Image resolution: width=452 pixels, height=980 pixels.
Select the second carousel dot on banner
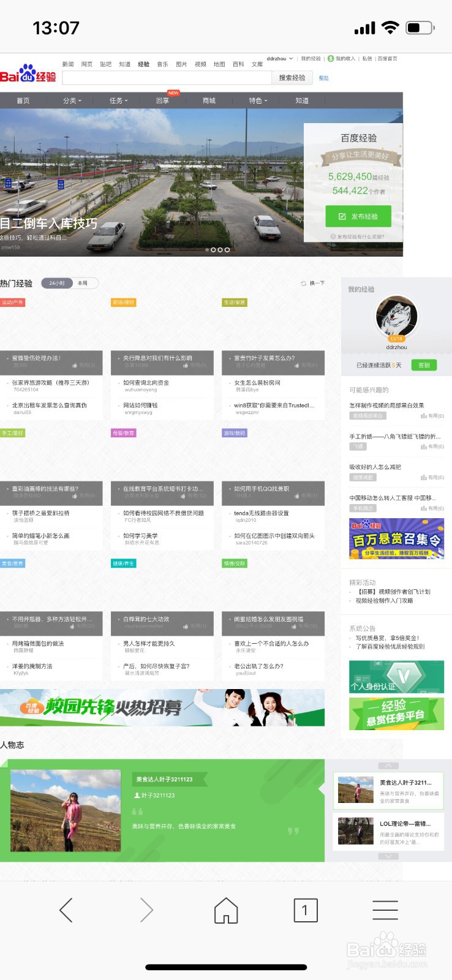pos(213,250)
